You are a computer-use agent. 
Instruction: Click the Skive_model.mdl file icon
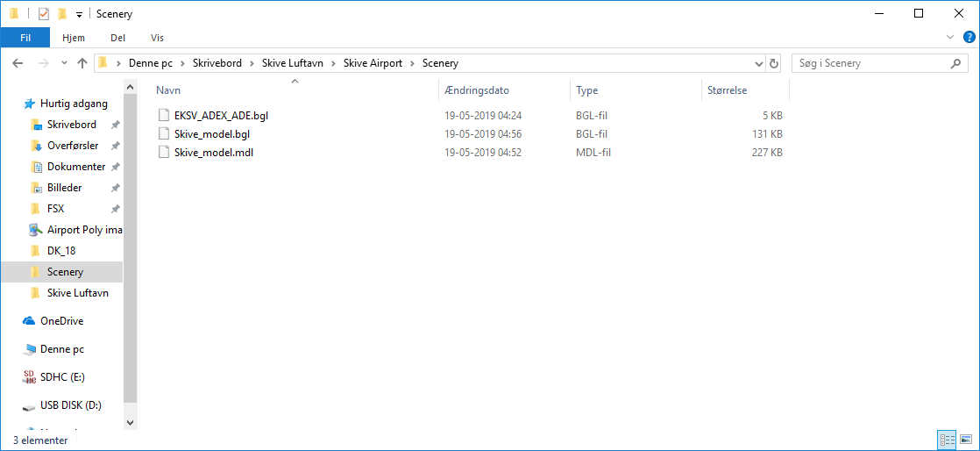click(x=164, y=152)
